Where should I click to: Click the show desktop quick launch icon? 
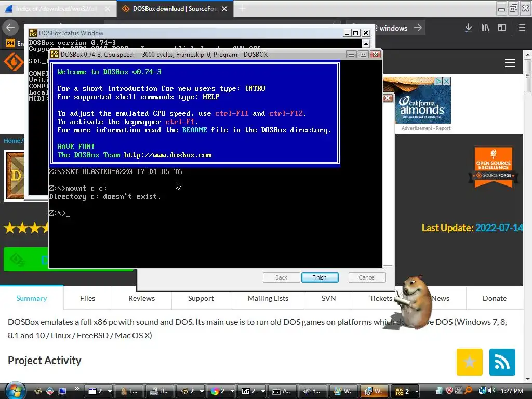pos(62,391)
